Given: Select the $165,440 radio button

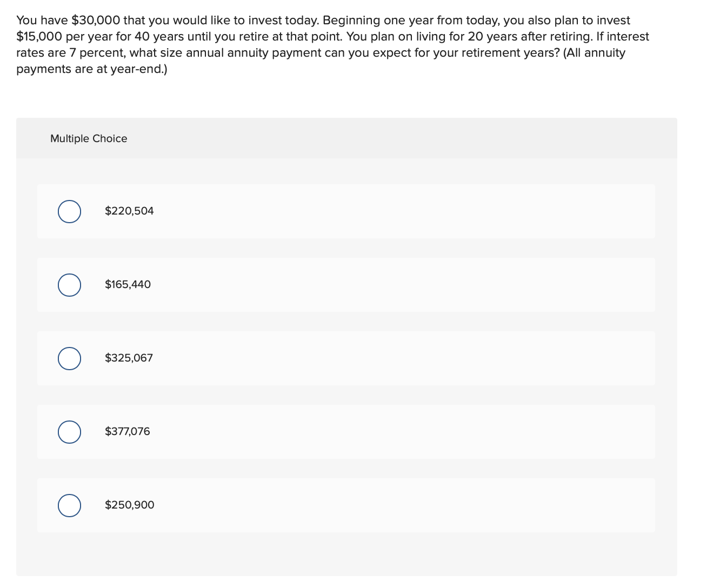Looking at the screenshot, I should pos(69,285).
